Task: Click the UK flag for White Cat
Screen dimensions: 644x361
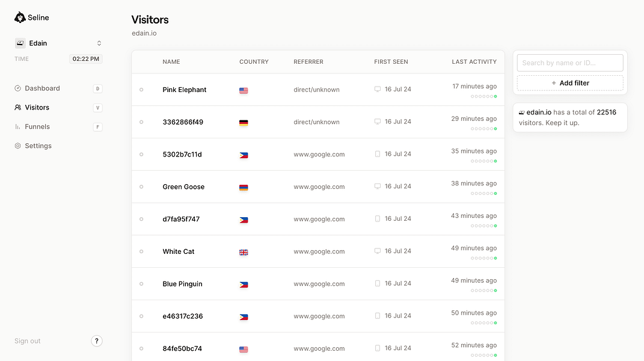Action: pos(244,252)
